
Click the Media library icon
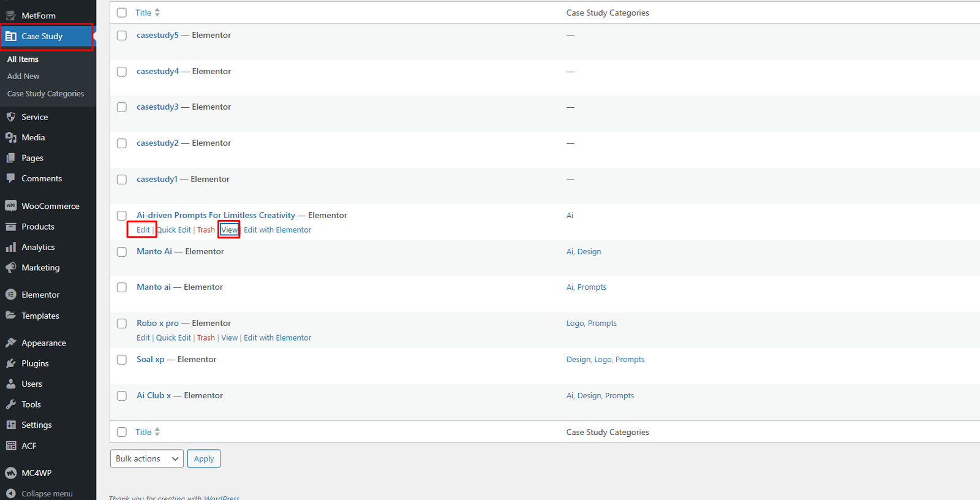coord(11,137)
